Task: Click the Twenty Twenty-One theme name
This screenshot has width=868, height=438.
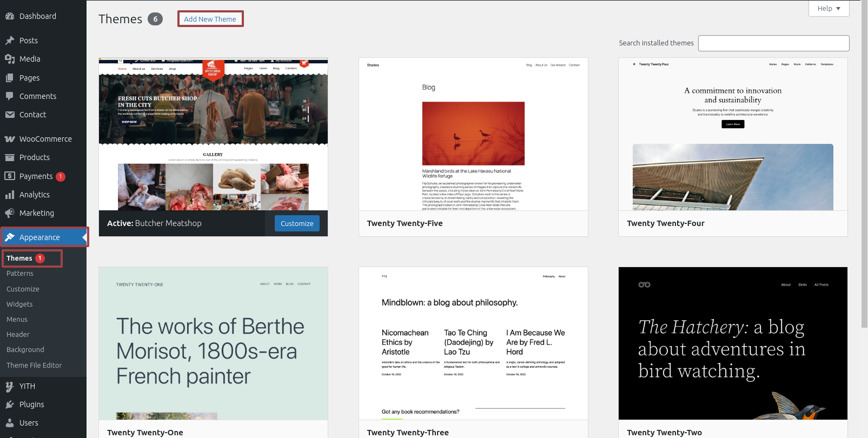Action: point(145,433)
